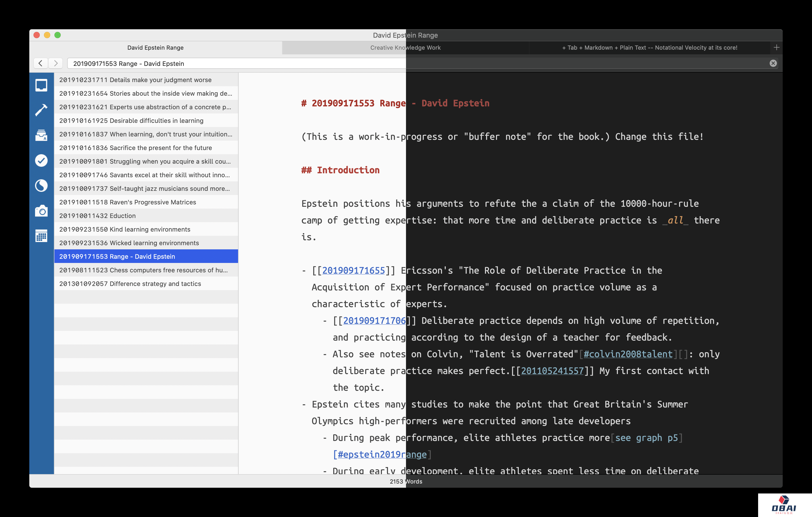Clear the search field with X button
Image resolution: width=812 pixels, height=517 pixels.
click(773, 63)
